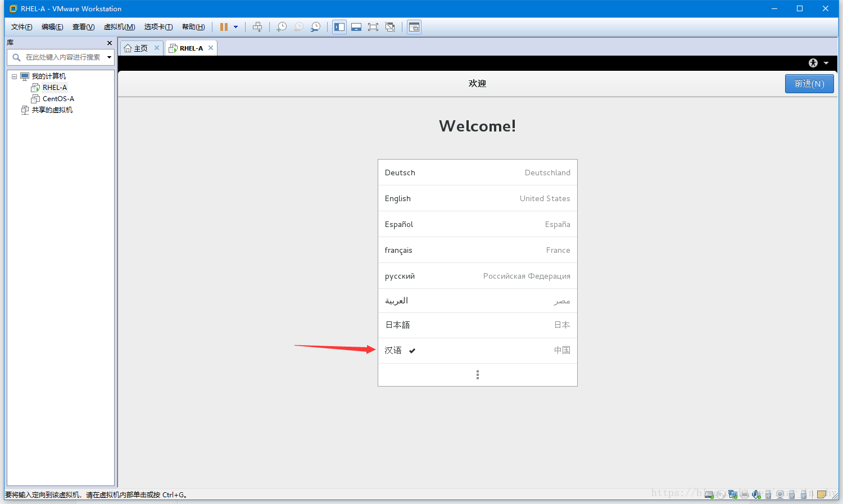Toggle the library sidebar view icon
The height and width of the screenshot is (504, 843).
pyautogui.click(x=339, y=27)
